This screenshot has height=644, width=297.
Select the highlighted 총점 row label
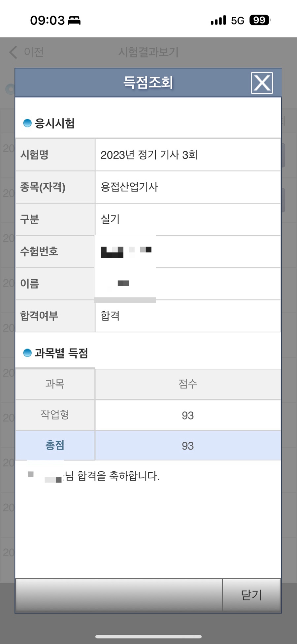[x=55, y=445]
